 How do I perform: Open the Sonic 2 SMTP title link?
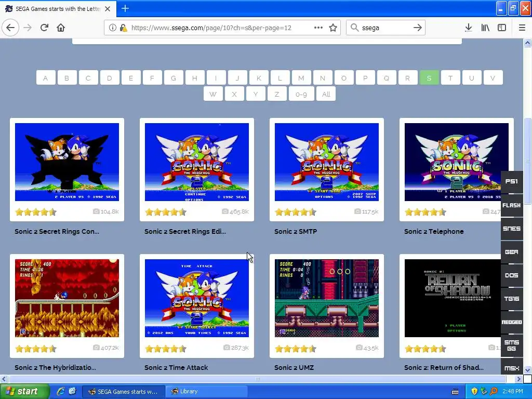tap(296, 231)
